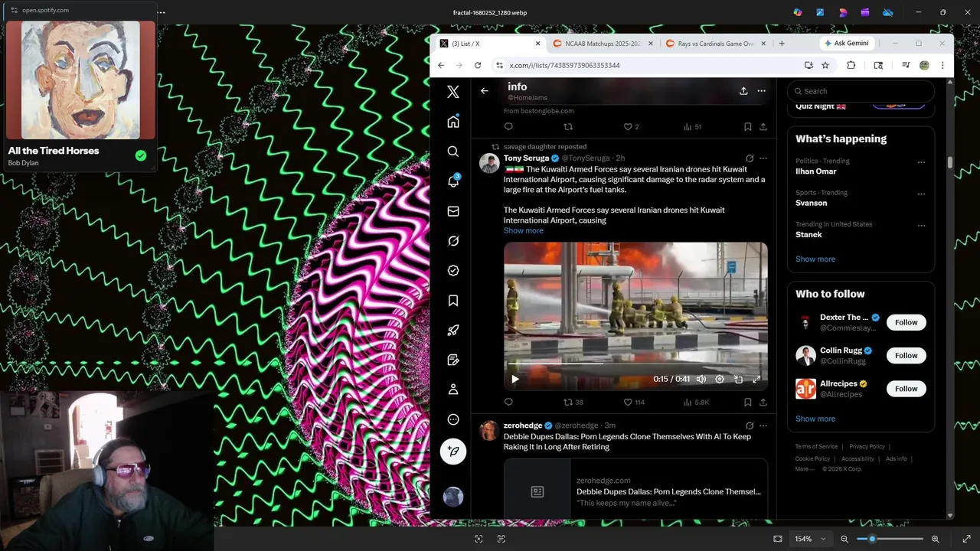
Task: Open Notifications bell in X sidebar
Action: click(453, 181)
